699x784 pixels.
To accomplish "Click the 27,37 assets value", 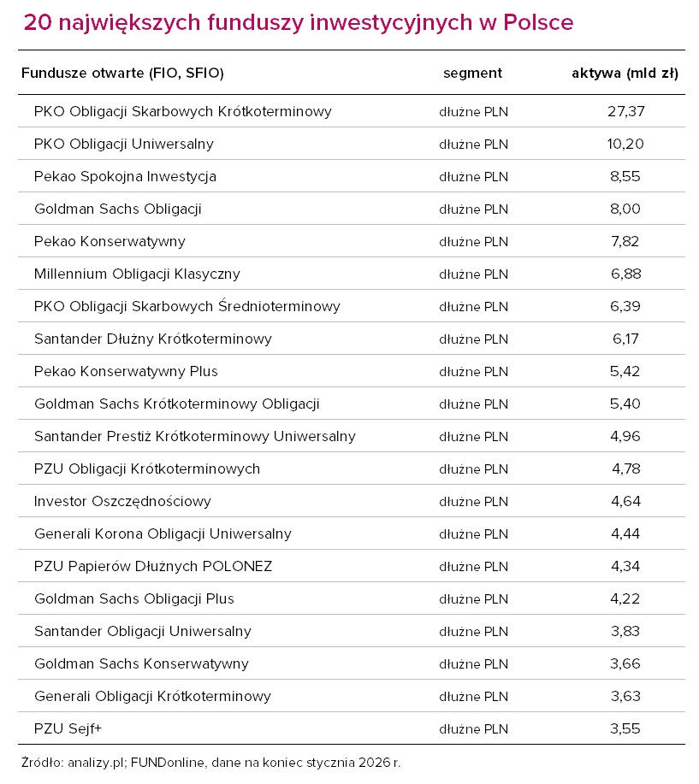I will tap(625, 111).
